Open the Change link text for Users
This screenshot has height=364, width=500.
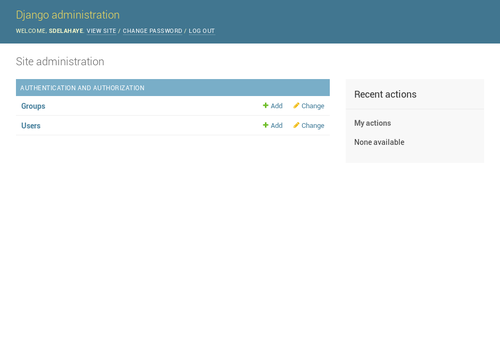(313, 126)
